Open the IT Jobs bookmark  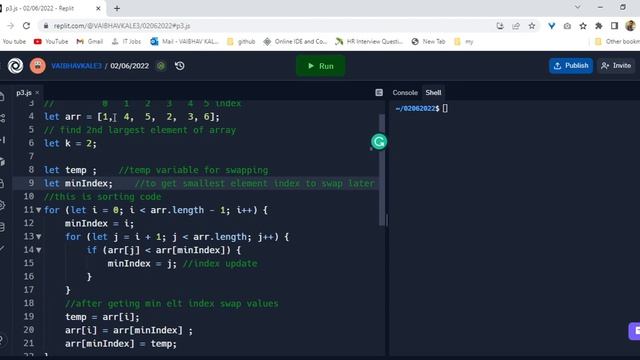pyautogui.click(x=126, y=42)
